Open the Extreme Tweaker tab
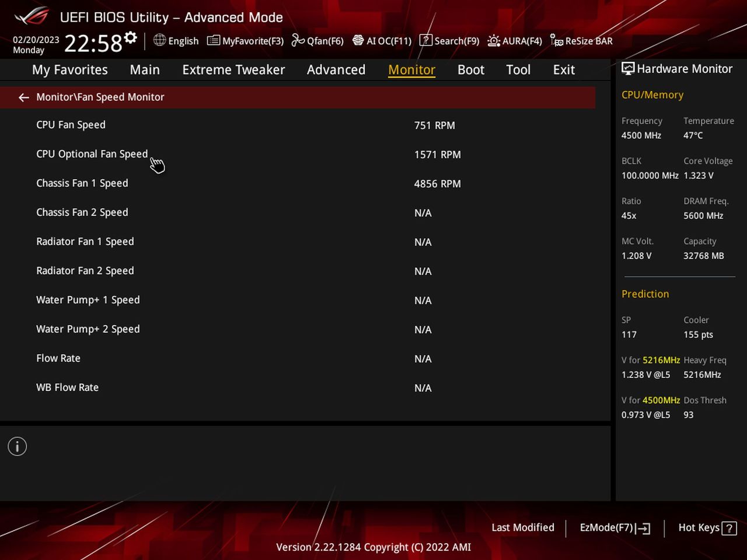747x560 pixels. pos(233,70)
